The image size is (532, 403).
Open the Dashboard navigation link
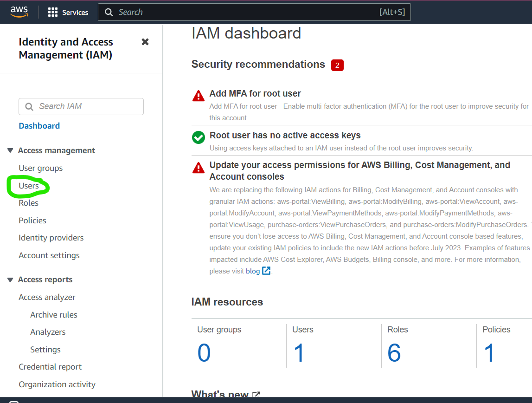[x=39, y=126]
